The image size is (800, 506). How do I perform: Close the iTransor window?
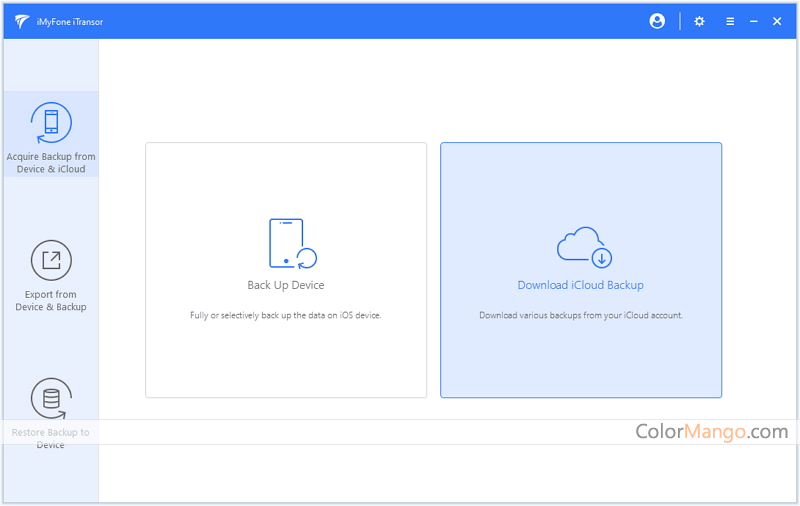click(777, 21)
